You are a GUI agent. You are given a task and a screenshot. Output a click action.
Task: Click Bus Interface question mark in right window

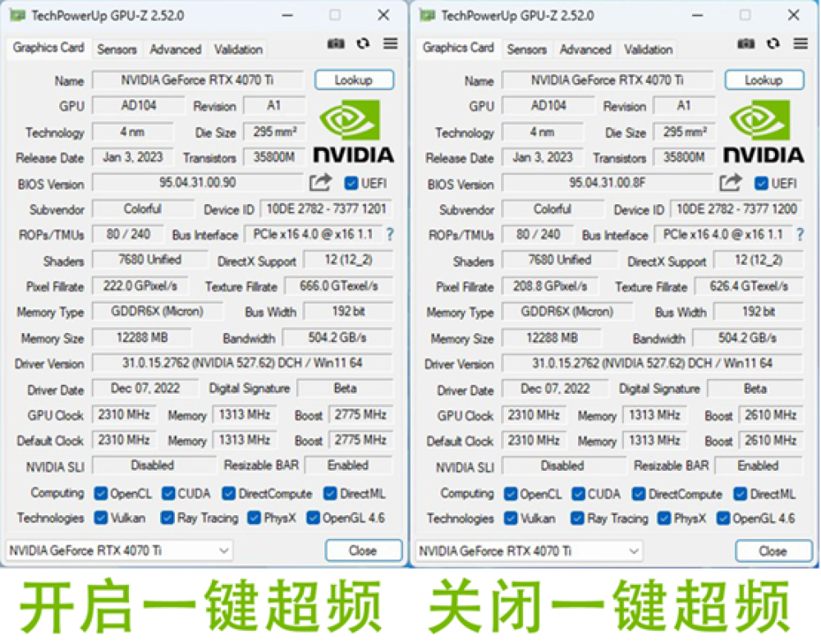(x=800, y=235)
